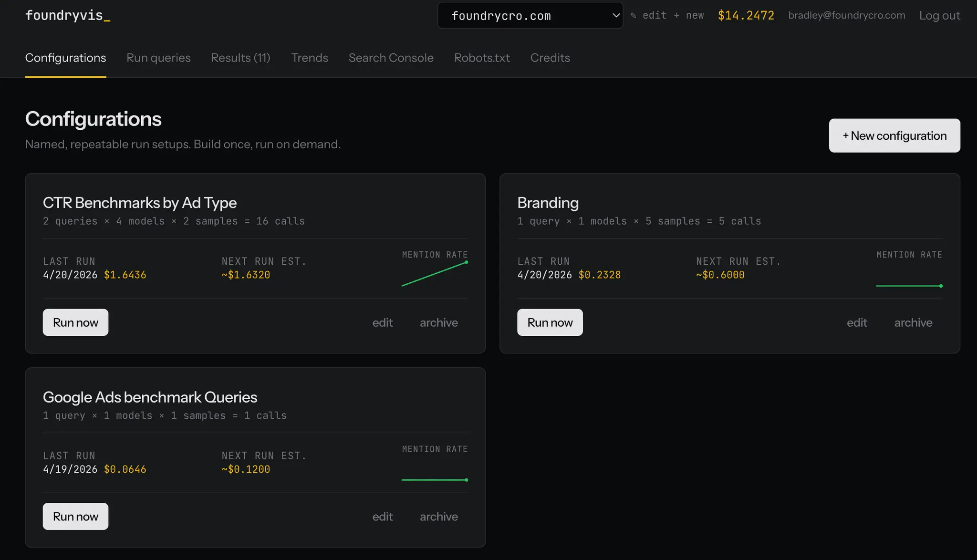Go to the Credits tab
This screenshot has width=977, height=560.
point(550,58)
